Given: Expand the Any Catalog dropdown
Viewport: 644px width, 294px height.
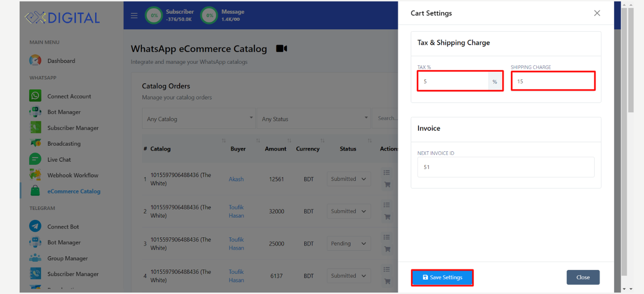Looking at the screenshot, I should [x=199, y=119].
